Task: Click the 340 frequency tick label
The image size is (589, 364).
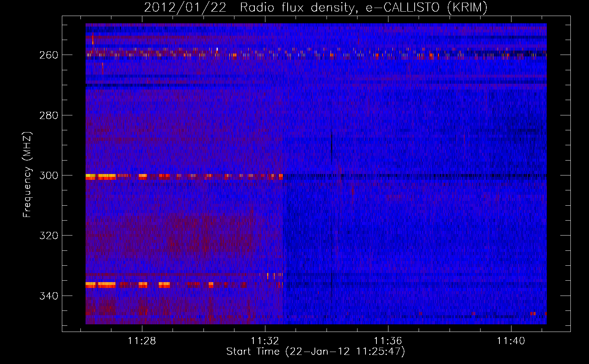Action: (x=48, y=296)
